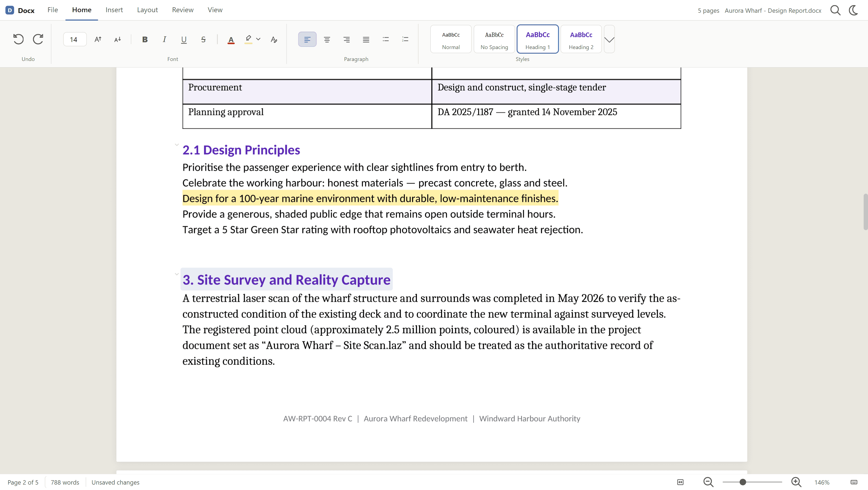
Task: Collapse the Site Survey and Reality Capture section
Action: 177,274
